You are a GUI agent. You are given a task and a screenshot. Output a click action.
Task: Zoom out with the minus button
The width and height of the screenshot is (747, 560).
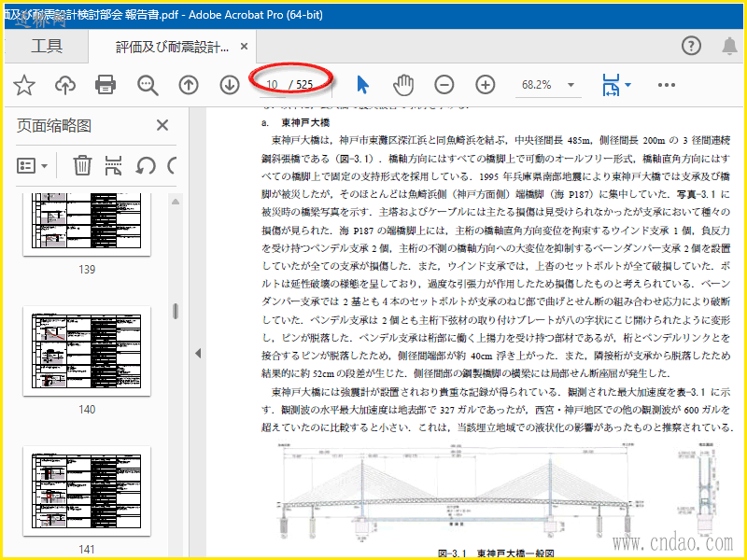[x=444, y=85]
